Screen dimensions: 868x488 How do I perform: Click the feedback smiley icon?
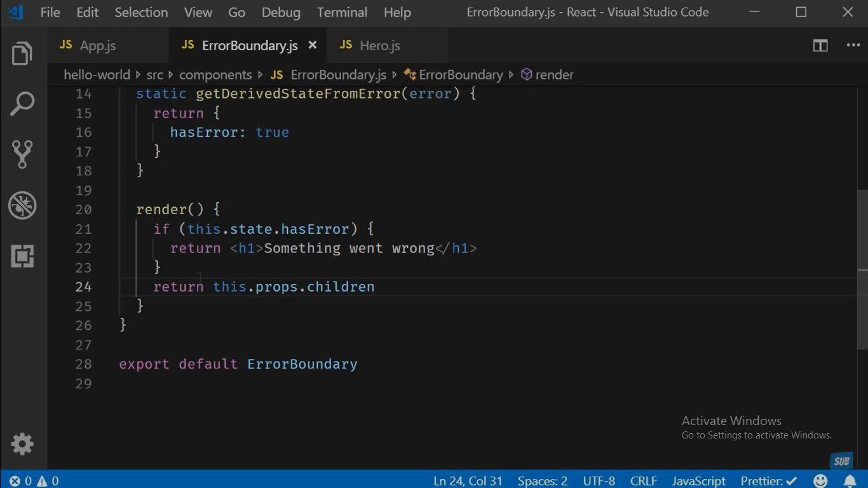coord(821,481)
